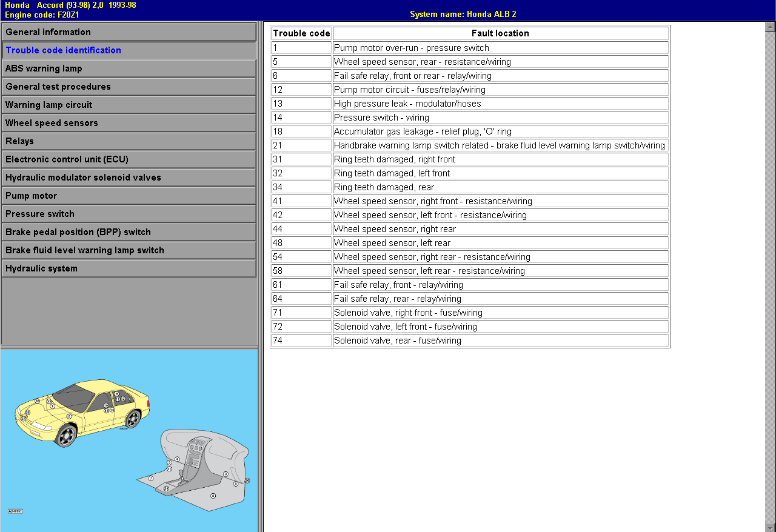This screenshot has height=532, width=776.
Task: Go to the Pressure switch section
Action: coord(129,214)
